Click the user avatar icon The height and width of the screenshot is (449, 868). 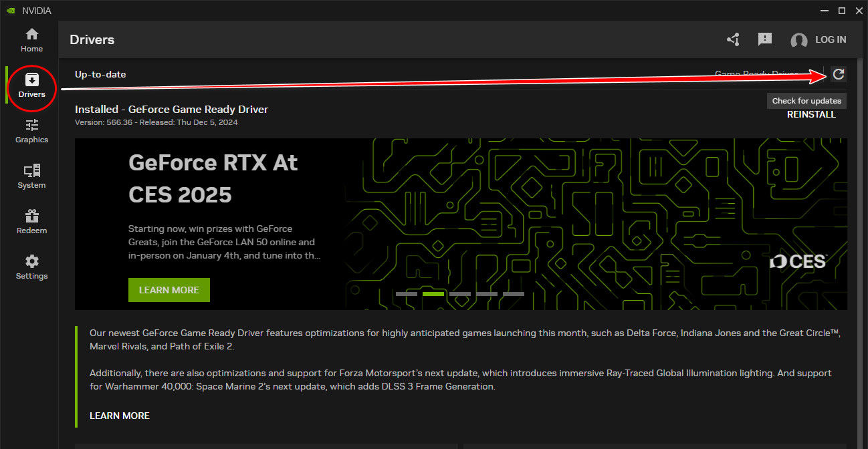click(x=798, y=40)
